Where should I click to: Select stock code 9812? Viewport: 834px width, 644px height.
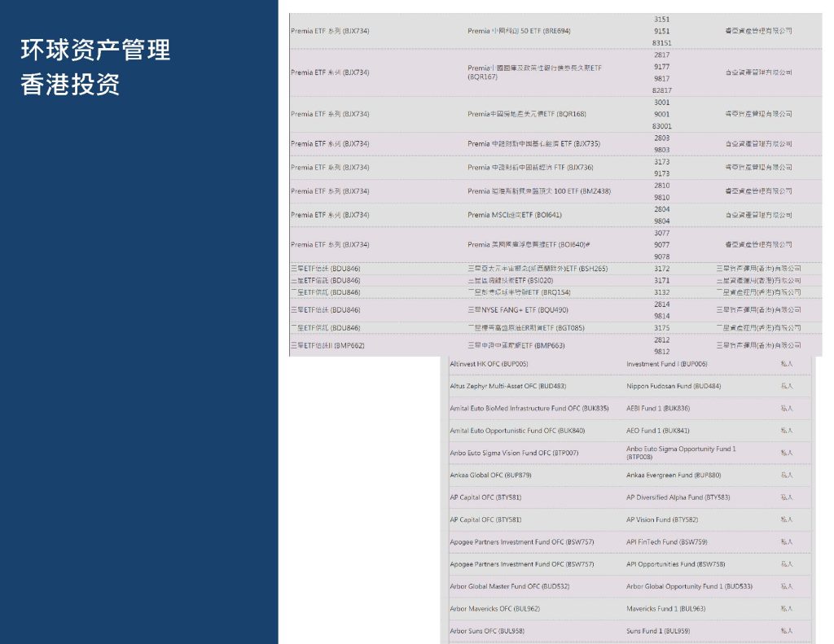(661, 352)
